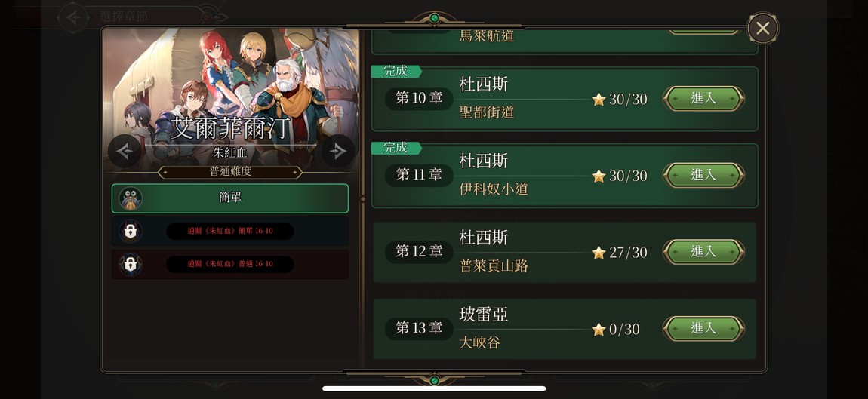
Task: Open the 第 12 章 chapter label
Action: (x=419, y=252)
